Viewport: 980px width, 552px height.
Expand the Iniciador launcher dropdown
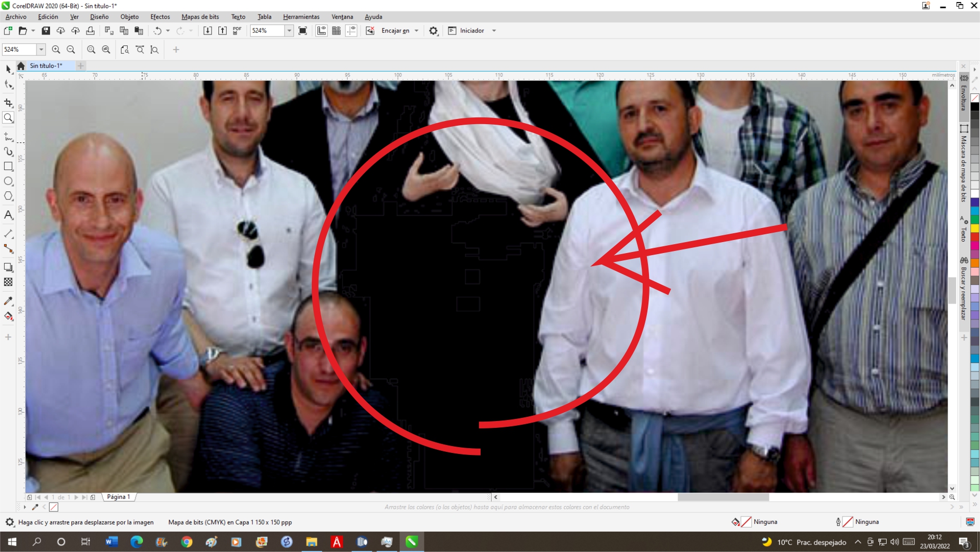(494, 31)
